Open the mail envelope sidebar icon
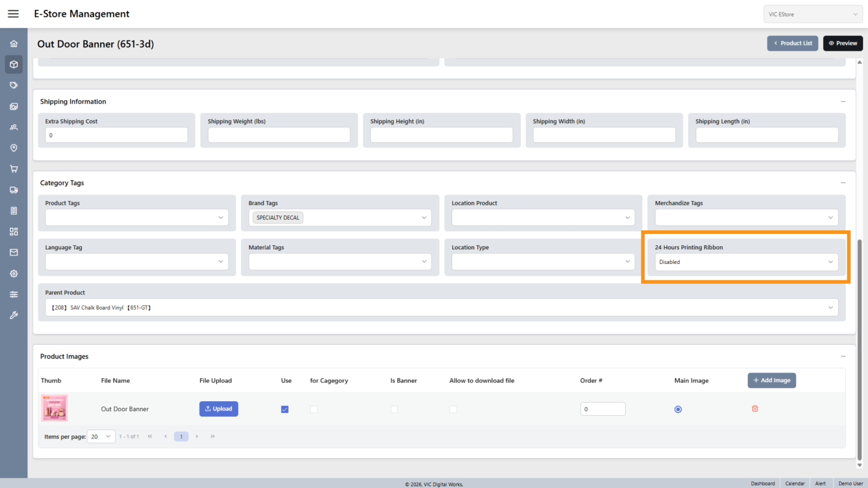 click(14, 253)
